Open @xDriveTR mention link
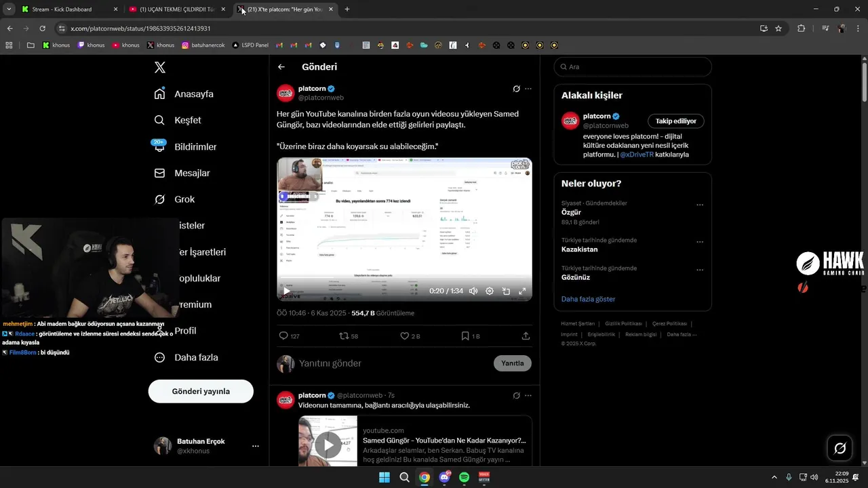Image resolution: width=868 pixels, height=488 pixels. tap(637, 155)
